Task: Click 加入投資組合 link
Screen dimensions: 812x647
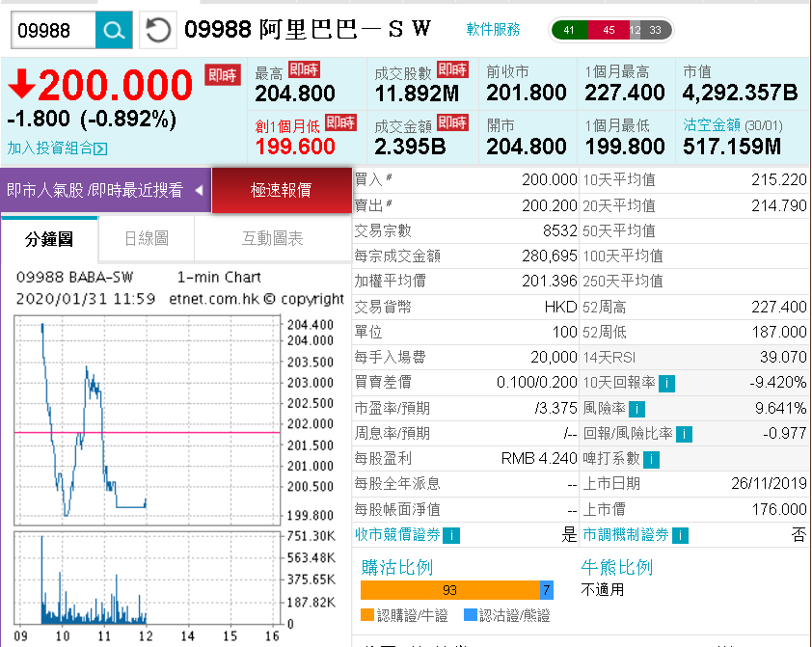Action: pos(50,148)
